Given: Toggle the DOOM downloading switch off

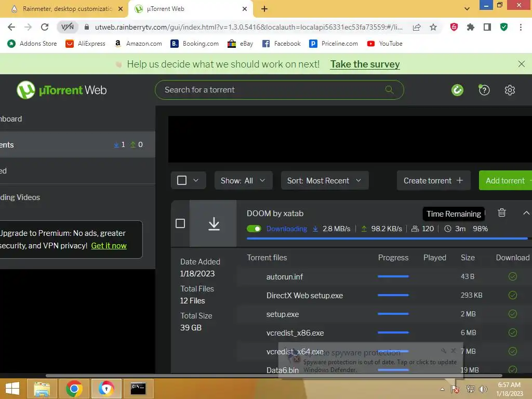Looking at the screenshot, I should coord(254,229).
